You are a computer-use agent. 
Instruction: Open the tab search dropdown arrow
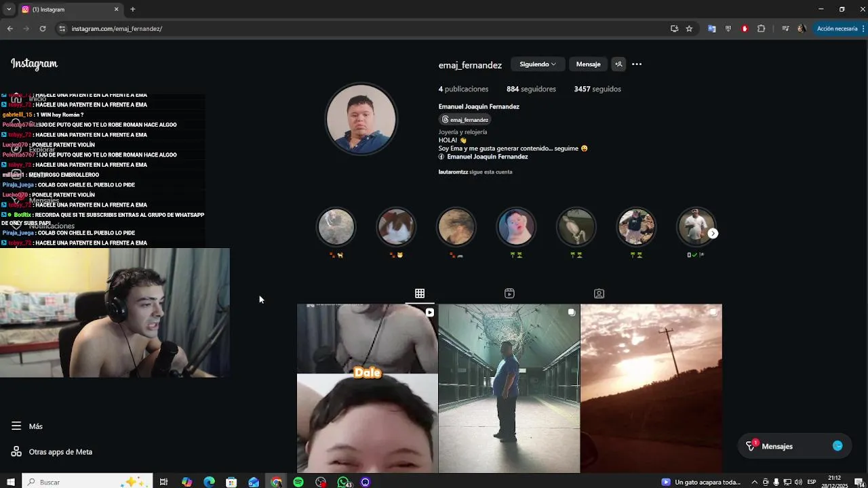pos(9,9)
